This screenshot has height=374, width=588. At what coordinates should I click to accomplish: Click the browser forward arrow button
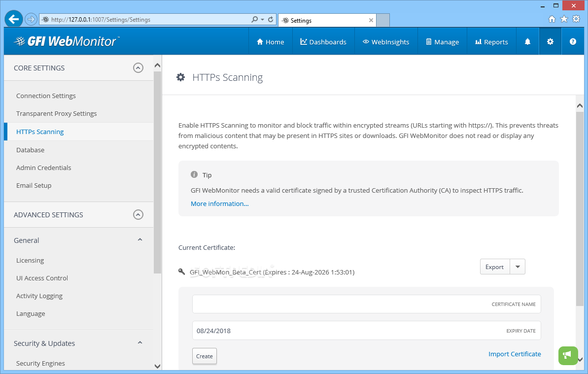(31, 19)
